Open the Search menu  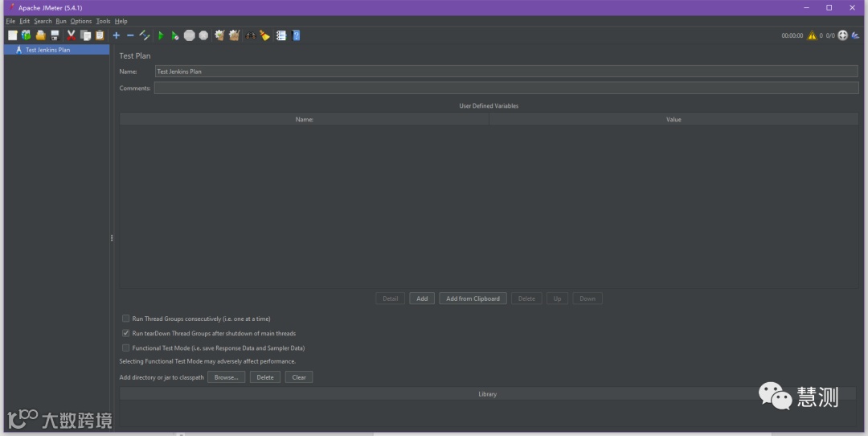[43, 21]
